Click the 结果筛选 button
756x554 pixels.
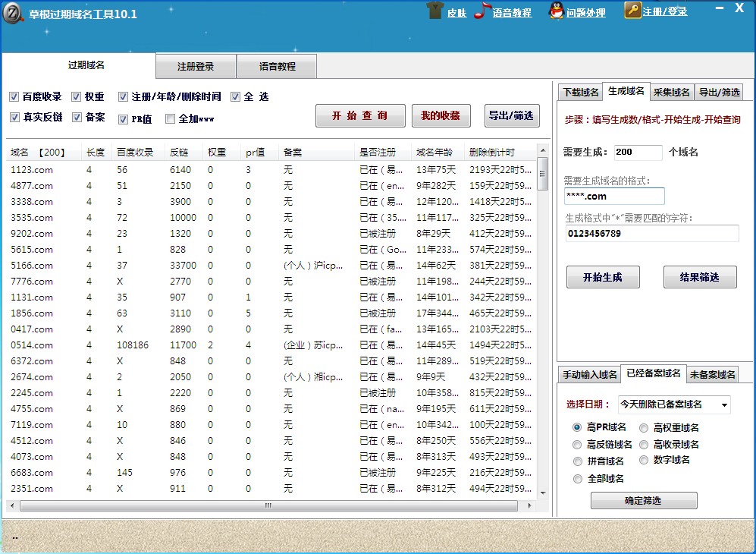tap(700, 277)
